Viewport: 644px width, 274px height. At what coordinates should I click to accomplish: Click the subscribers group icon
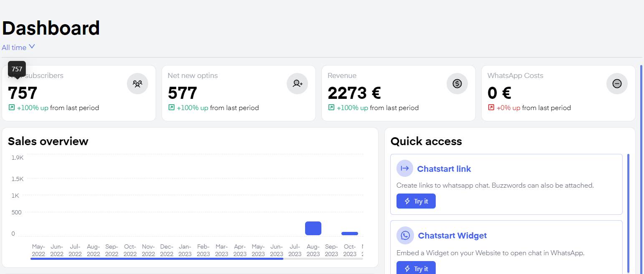pos(137,83)
